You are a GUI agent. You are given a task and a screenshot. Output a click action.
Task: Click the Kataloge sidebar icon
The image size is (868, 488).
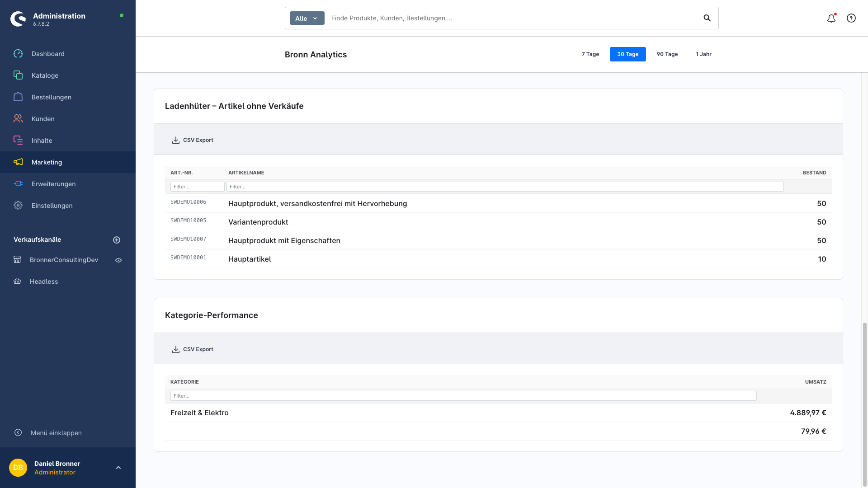tap(18, 75)
